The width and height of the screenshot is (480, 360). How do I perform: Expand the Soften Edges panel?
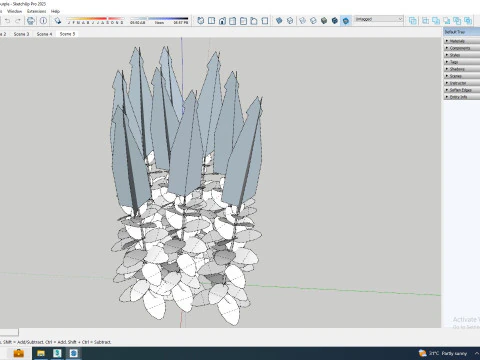(462, 90)
